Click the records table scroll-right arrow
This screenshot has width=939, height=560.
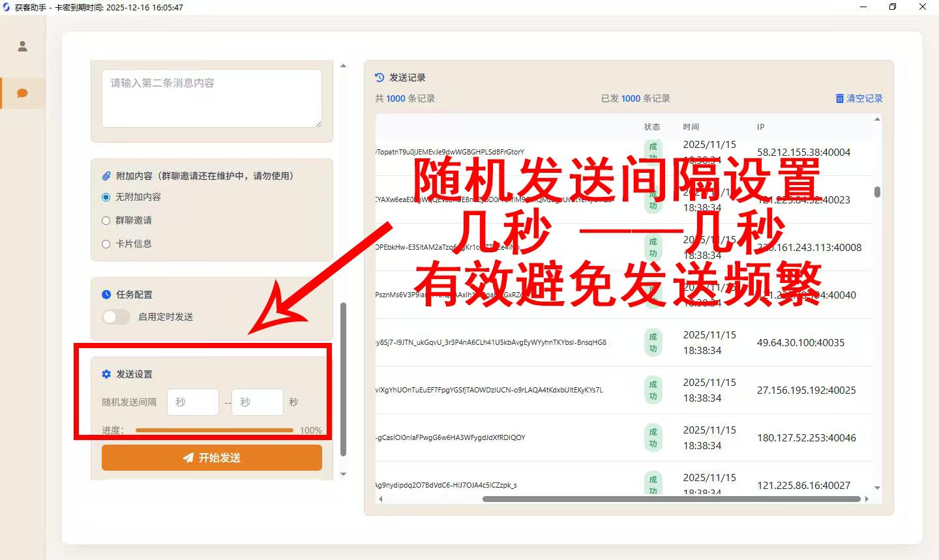867,499
